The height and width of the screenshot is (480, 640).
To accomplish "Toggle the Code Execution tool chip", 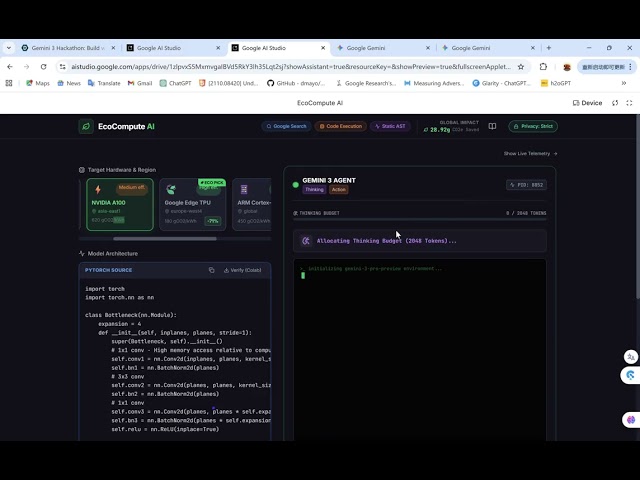I will (340, 127).
